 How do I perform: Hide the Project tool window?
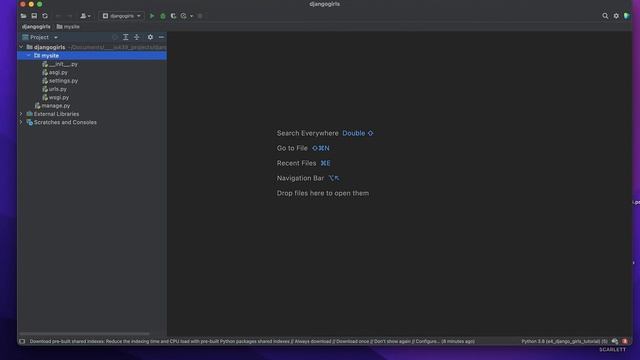161,37
